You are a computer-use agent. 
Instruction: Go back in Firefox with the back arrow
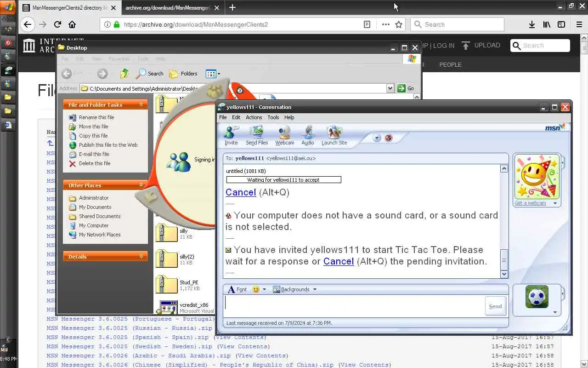pyautogui.click(x=28, y=24)
